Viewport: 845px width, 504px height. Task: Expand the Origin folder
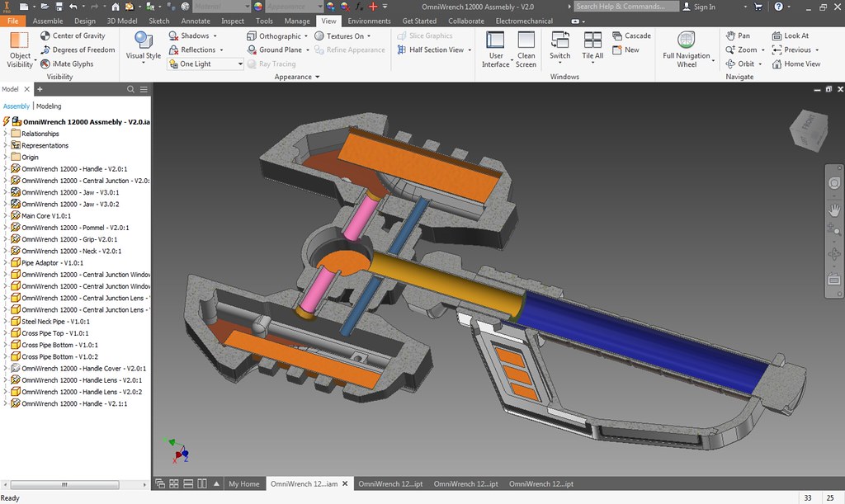click(6, 158)
